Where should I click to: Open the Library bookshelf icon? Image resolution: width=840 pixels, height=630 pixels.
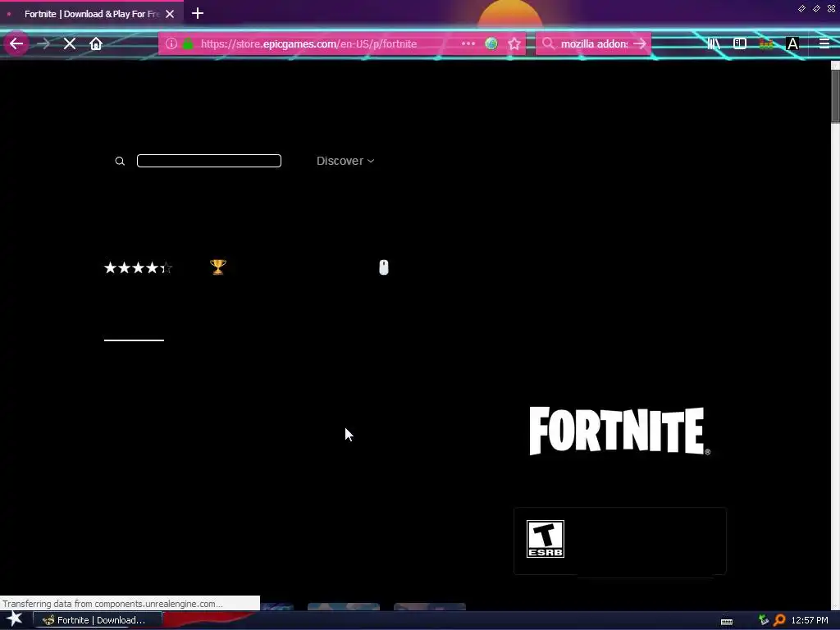coord(714,43)
